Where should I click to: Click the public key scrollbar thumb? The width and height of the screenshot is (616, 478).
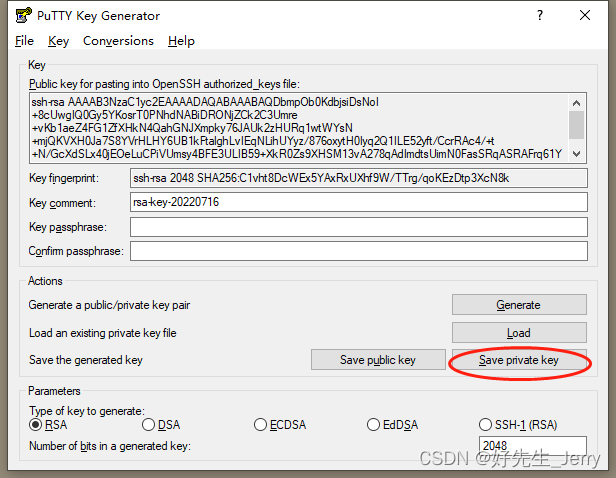577,125
